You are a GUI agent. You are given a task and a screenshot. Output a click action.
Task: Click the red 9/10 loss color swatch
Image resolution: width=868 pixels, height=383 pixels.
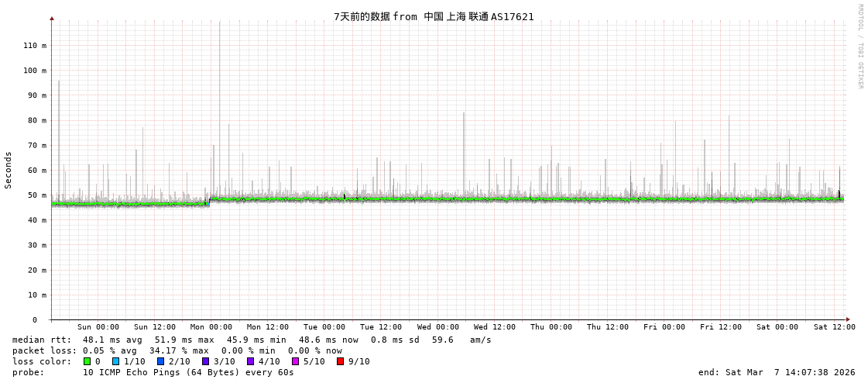[340, 362]
